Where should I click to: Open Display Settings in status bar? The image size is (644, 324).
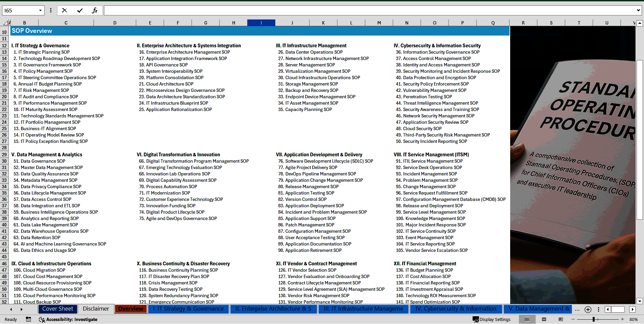coord(492,319)
